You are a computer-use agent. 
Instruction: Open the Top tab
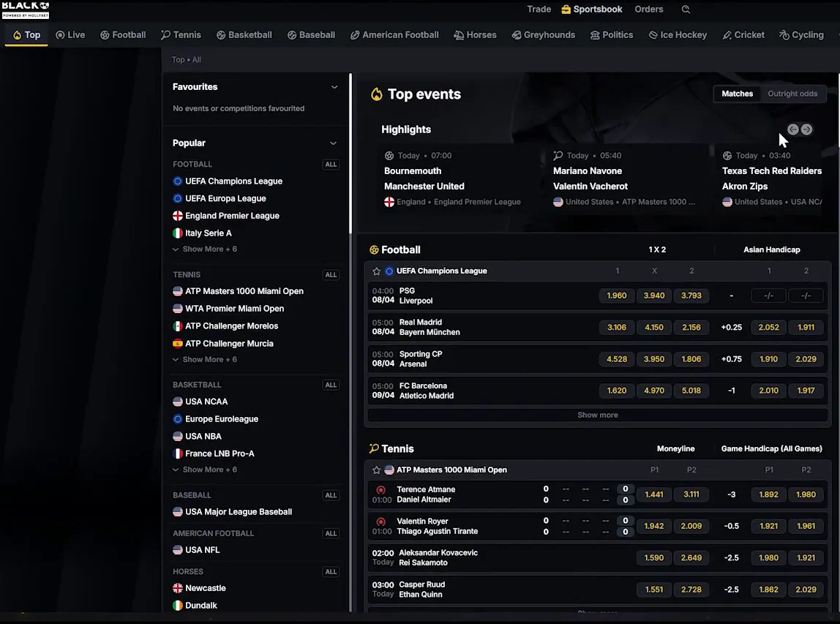coord(26,35)
